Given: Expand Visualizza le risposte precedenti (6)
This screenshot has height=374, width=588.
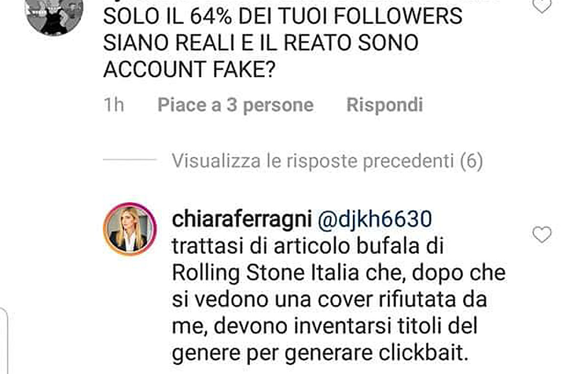Looking at the screenshot, I should (327, 161).
